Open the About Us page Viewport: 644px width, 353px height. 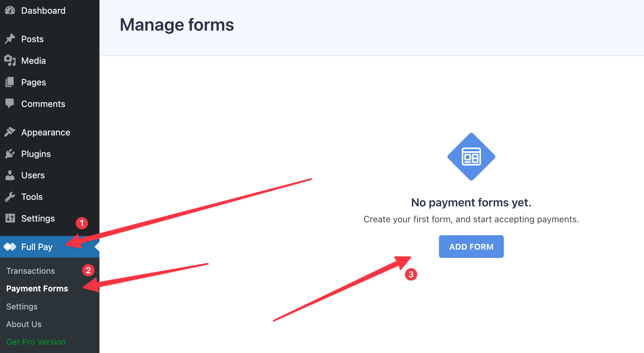(24, 324)
